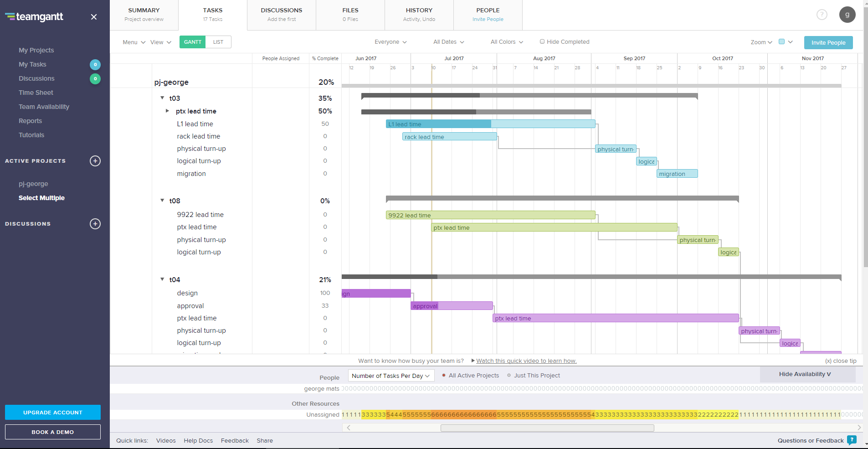Go to the TASKS tab
868x449 pixels.
click(x=213, y=15)
